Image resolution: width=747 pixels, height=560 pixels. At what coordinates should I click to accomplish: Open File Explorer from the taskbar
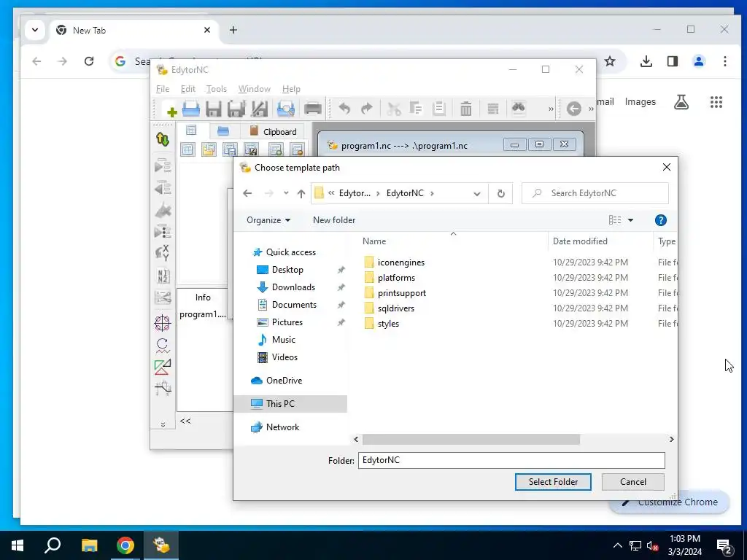(89, 545)
